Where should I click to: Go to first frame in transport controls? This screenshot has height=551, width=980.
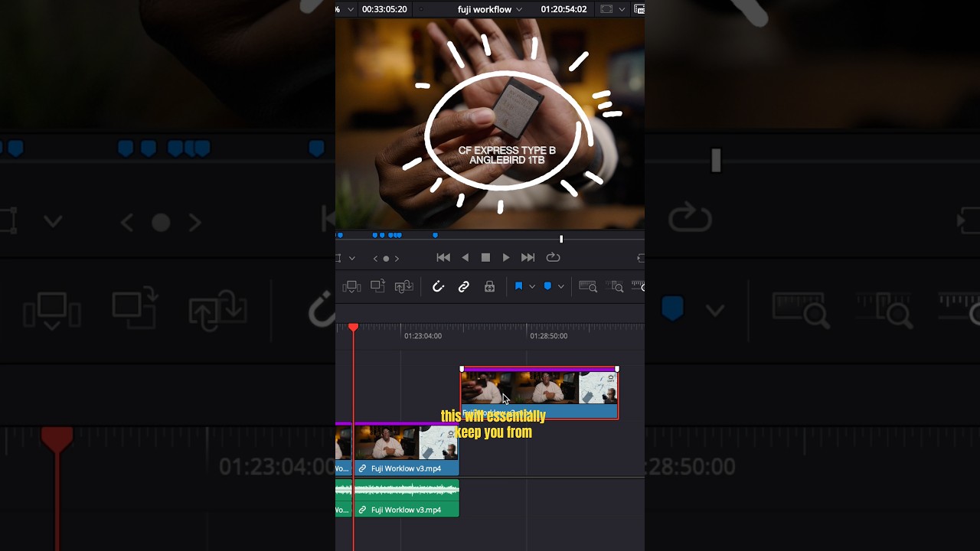point(443,258)
